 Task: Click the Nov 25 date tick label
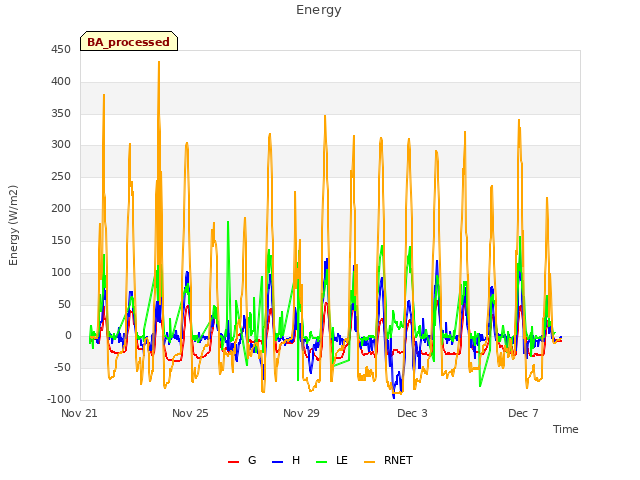pyautogui.click(x=190, y=413)
